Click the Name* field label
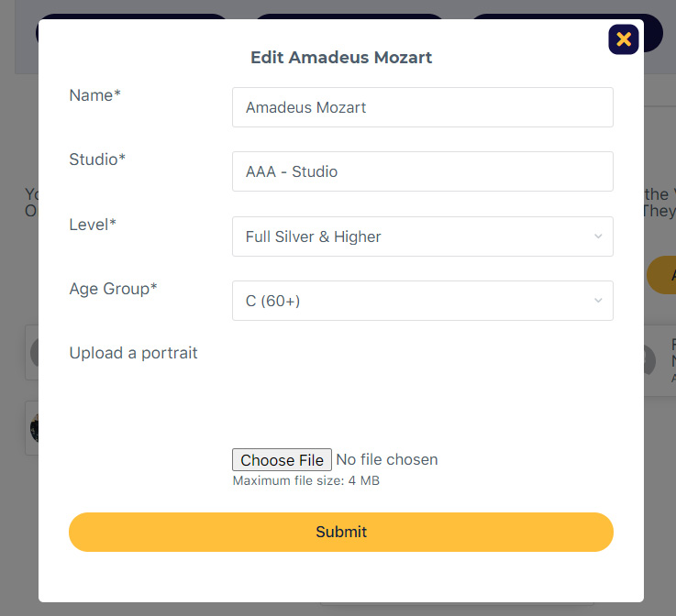The width and height of the screenshot is (676, 616). click(94, 95)
